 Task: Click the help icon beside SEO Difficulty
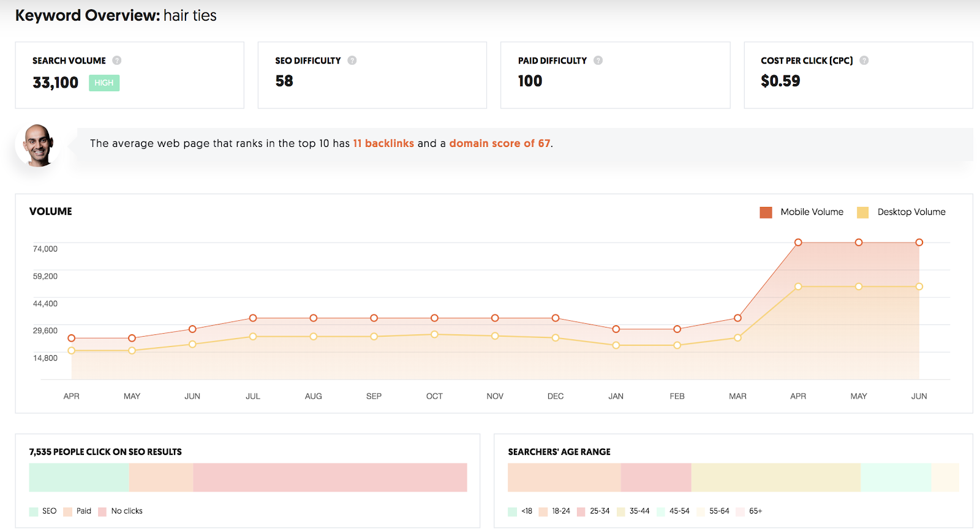(352, 61)
